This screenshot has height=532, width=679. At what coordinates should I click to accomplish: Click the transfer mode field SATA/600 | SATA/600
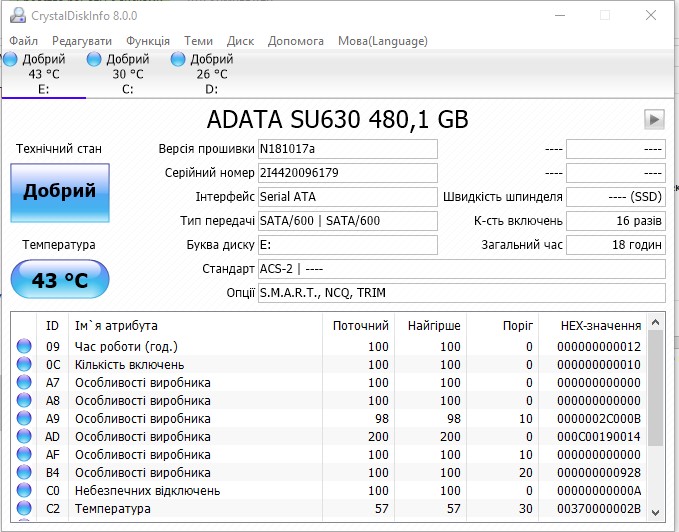(348, 221)
